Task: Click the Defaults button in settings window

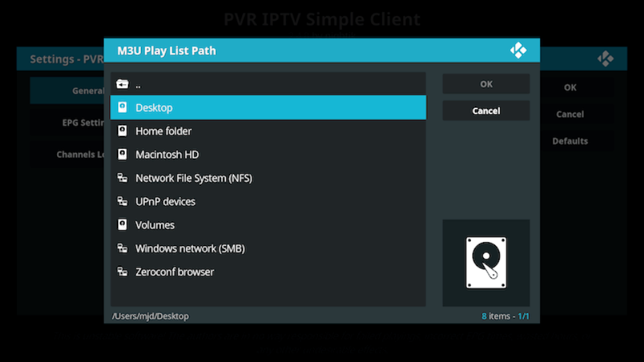Action: (x=570, y=141)
